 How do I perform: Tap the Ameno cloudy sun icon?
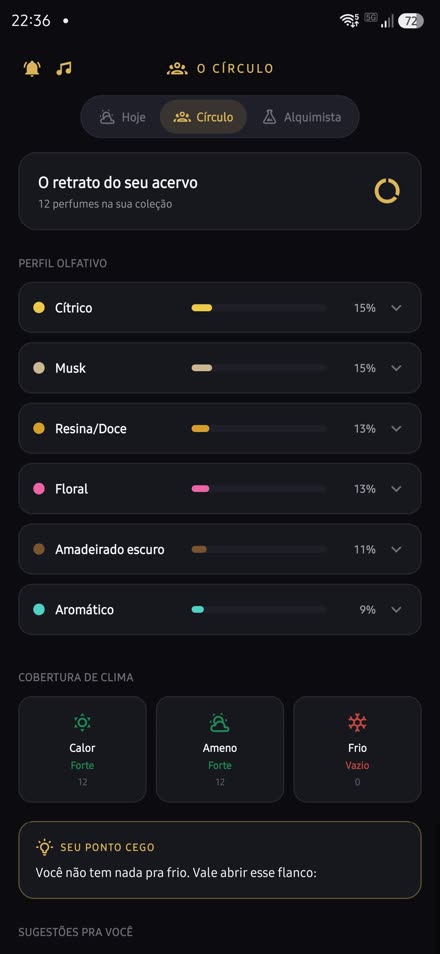(220, 723)
